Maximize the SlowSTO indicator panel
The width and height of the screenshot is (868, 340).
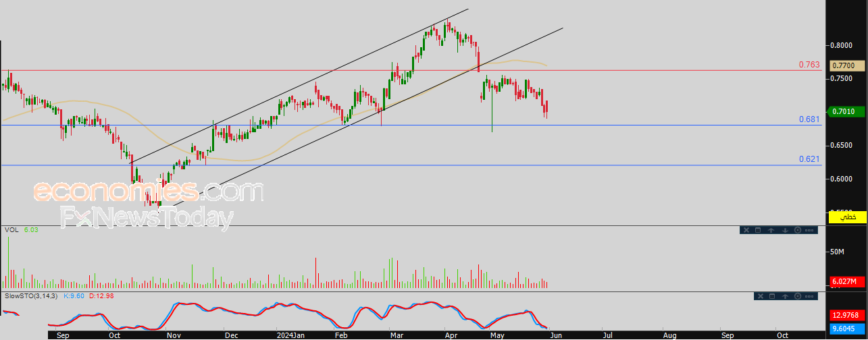[x=771, y=296]
